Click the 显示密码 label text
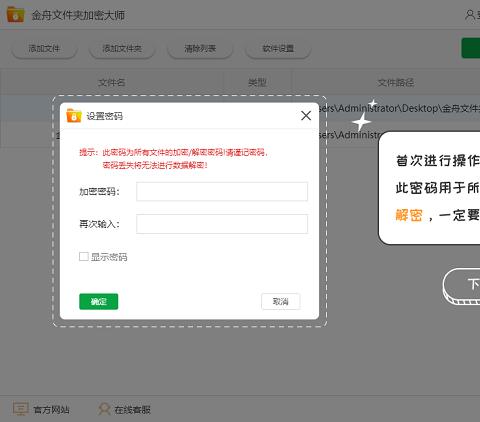Screen dimensions: 480x422 (109, 257)
